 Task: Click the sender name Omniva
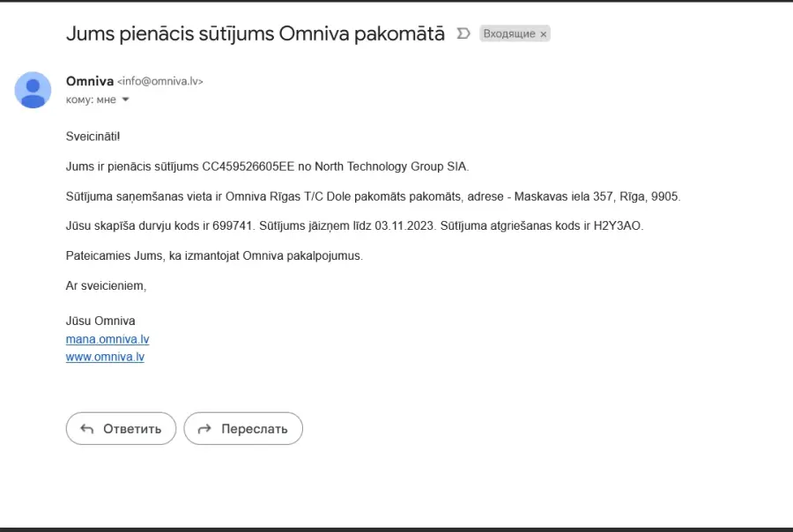(90, 81)
